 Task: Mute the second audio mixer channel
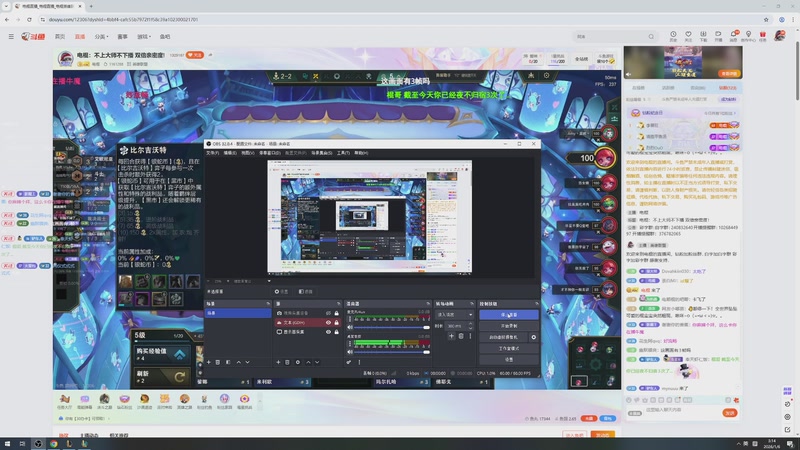(x=349, y=352)
